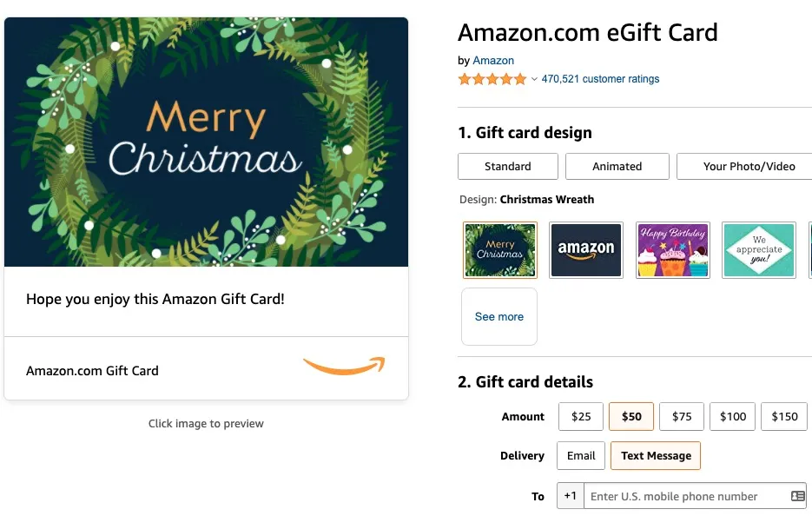Open the 470,521 customer ratings link
Screen dimensions: 812x516
coord(600,79)
